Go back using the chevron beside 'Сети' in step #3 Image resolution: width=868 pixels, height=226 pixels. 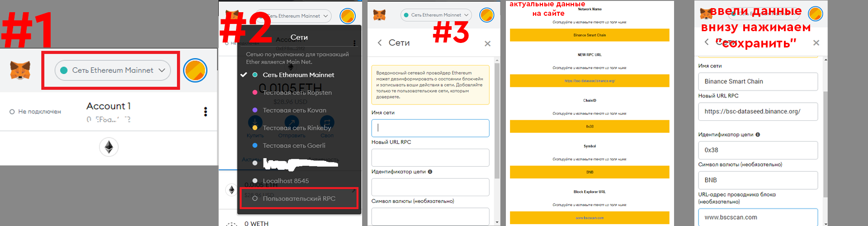[380, 42]
